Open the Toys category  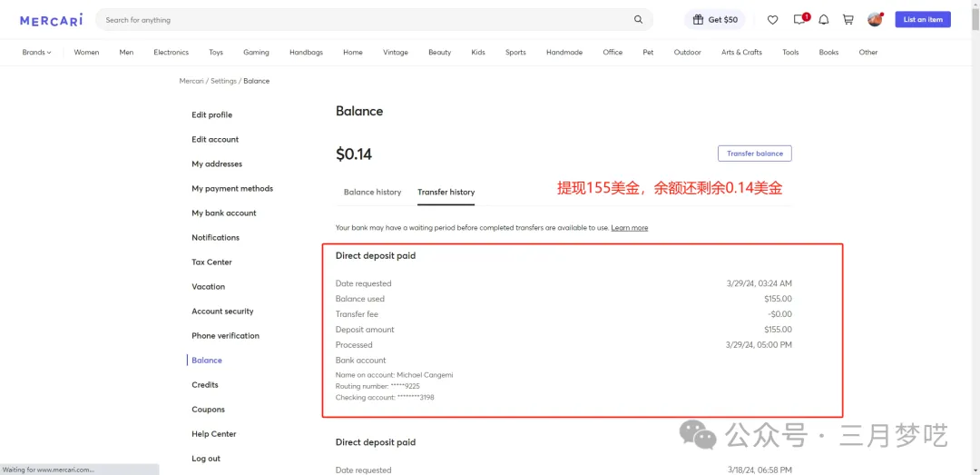tap(216, 53)
